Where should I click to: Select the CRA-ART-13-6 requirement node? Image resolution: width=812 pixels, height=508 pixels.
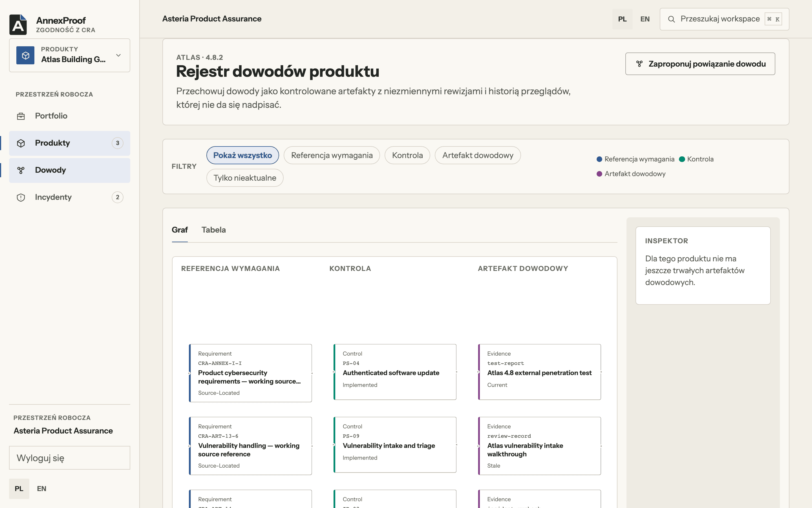(x=250, y=446)
